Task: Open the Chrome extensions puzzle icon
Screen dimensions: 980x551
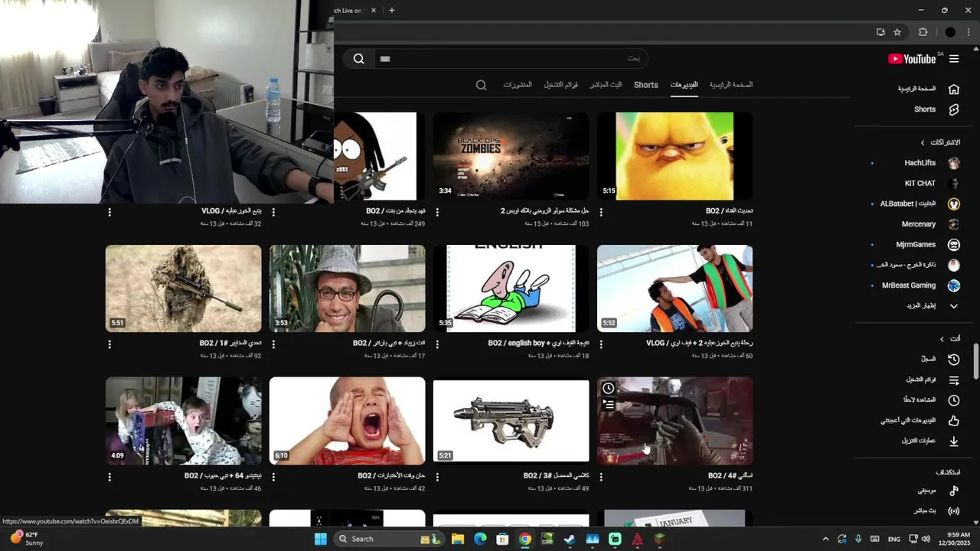Action: pyautogui.click(x=923, y=32)
